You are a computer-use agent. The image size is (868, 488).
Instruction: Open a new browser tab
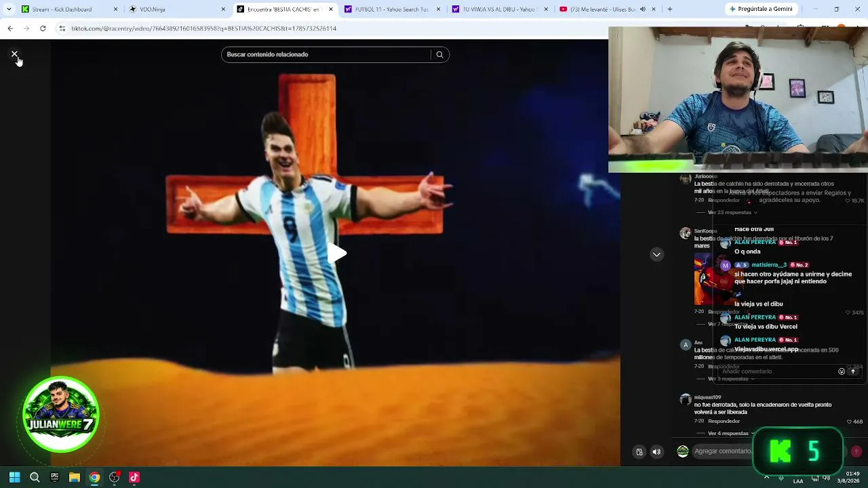(x=670, y=9)
